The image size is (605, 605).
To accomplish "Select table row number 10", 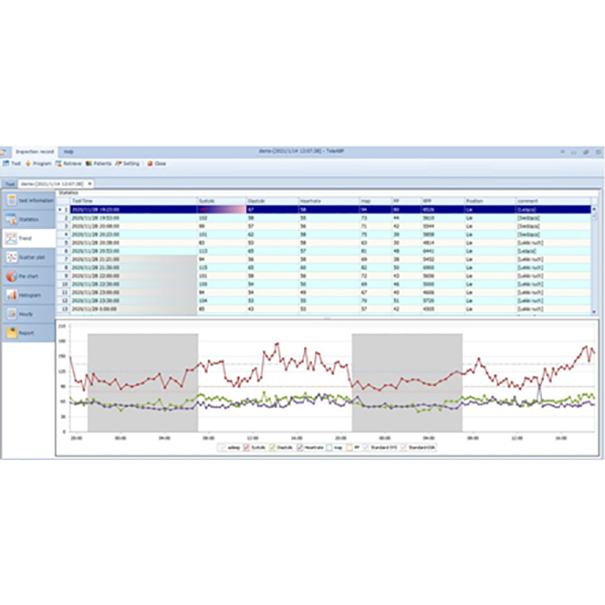I will [324, 284].
